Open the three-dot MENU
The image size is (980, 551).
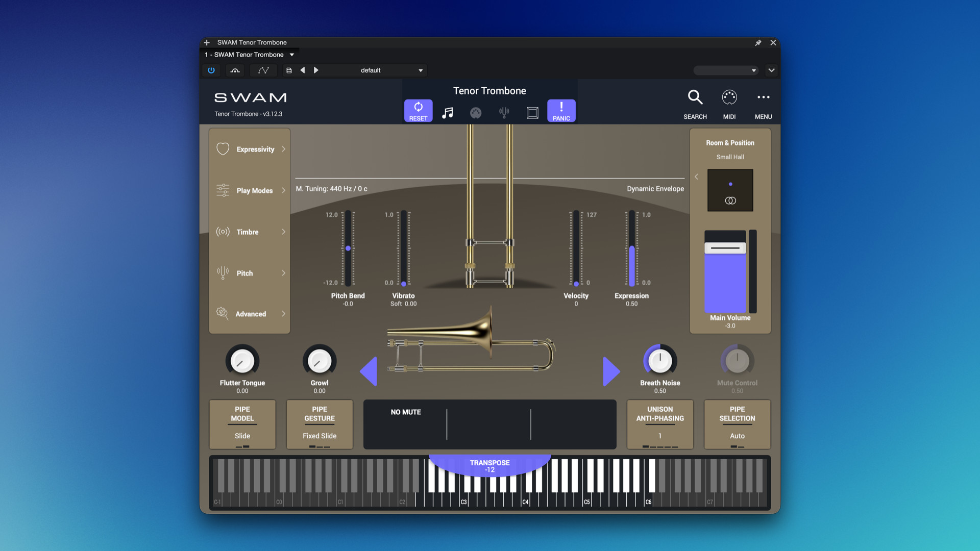764,97
